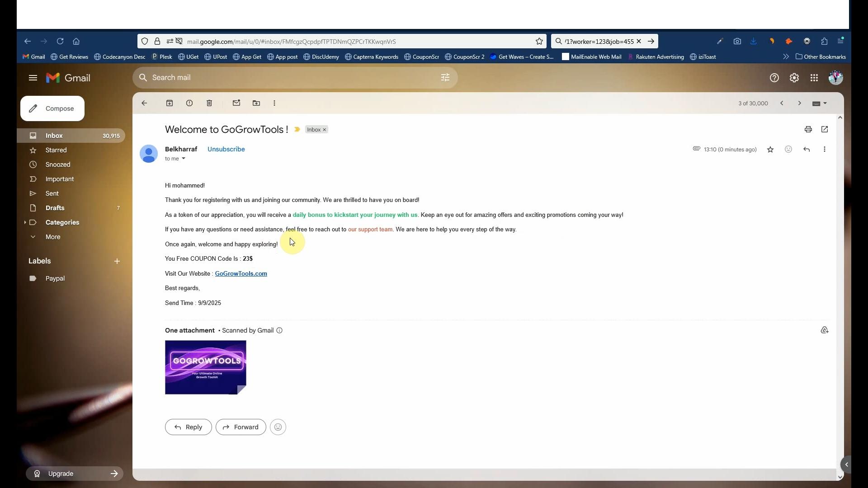The image size is (868, 488).
Task: Open the GoGrowTools attachment thumbnail
Action: [x=205, y=367]
